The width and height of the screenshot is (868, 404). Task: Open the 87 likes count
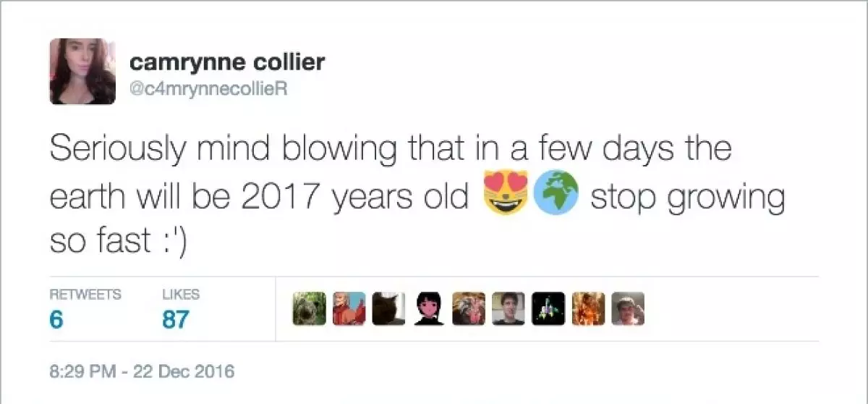pyautogui.click(x=175, y=319)
